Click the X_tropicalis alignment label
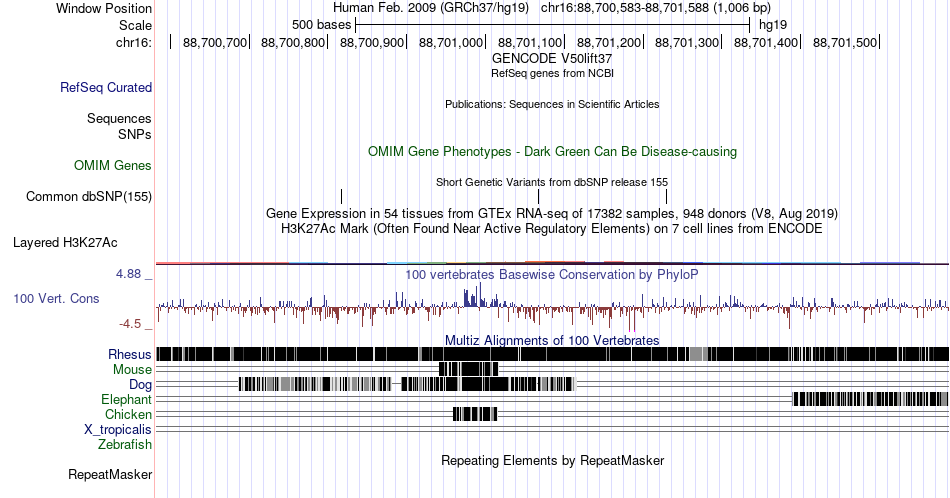The width and height of the screenshot is (950, 498). pyautogui.click(x=118, y=430)
